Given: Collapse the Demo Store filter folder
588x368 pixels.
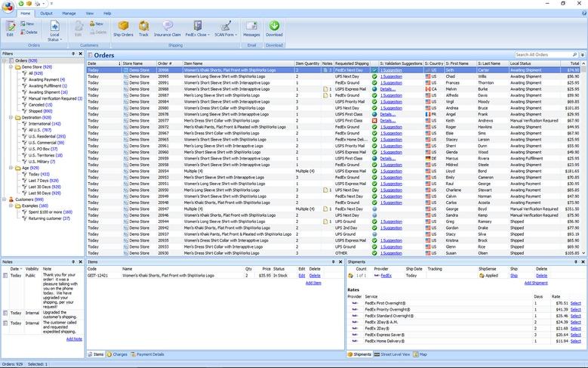Looking at the screenshot, I should 11,66.
